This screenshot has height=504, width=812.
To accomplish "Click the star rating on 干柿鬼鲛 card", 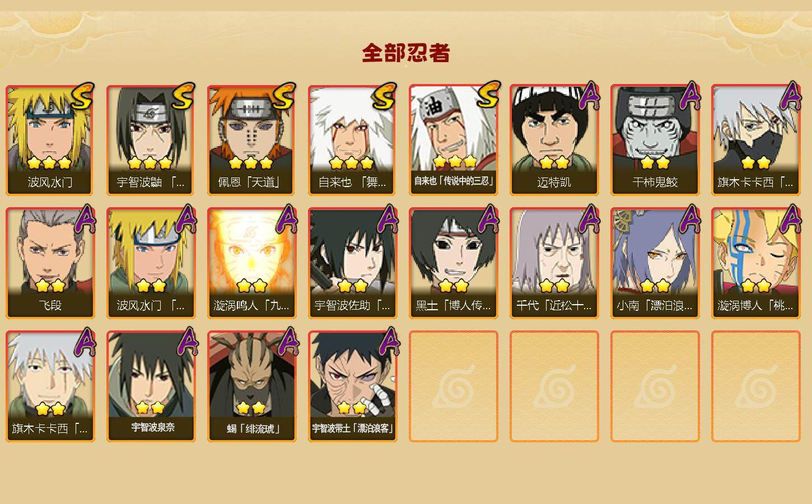I will 655,163.
